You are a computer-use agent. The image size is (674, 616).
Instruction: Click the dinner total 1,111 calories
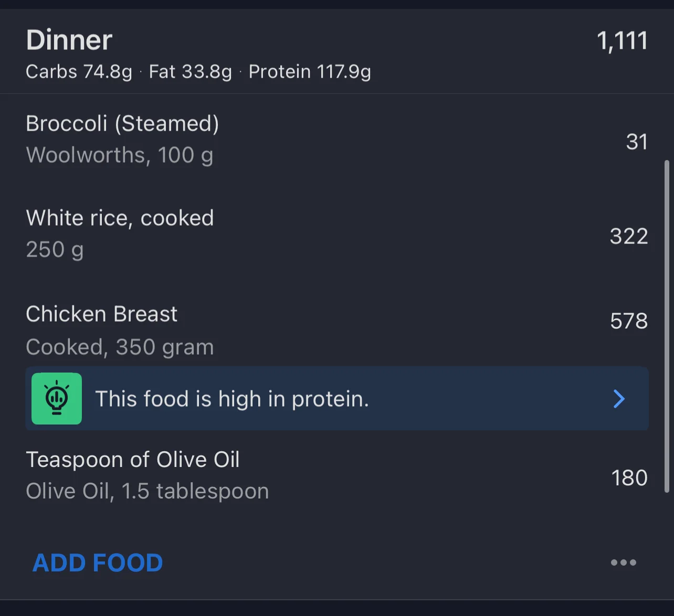pyautogui.click(x=622, y=41)
